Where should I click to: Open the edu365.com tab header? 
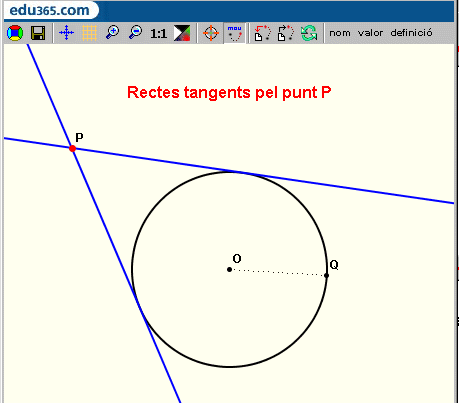tap(49, 10)
